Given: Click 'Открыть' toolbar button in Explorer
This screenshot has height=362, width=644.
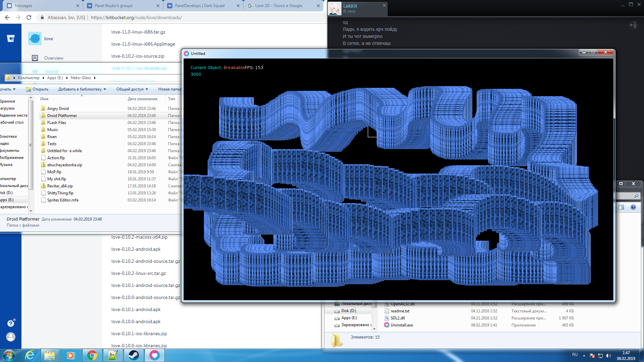Looking at the screenshot, I should tap(37, 89).
